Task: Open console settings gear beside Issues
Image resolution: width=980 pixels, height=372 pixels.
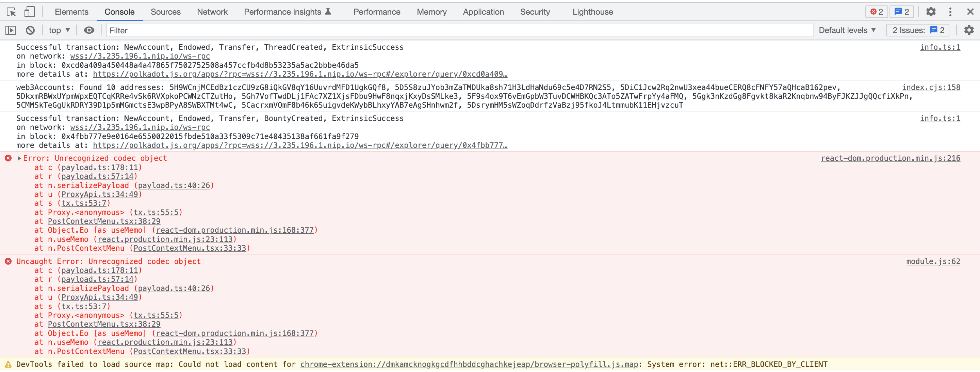Action: click(x=968, y=30)
